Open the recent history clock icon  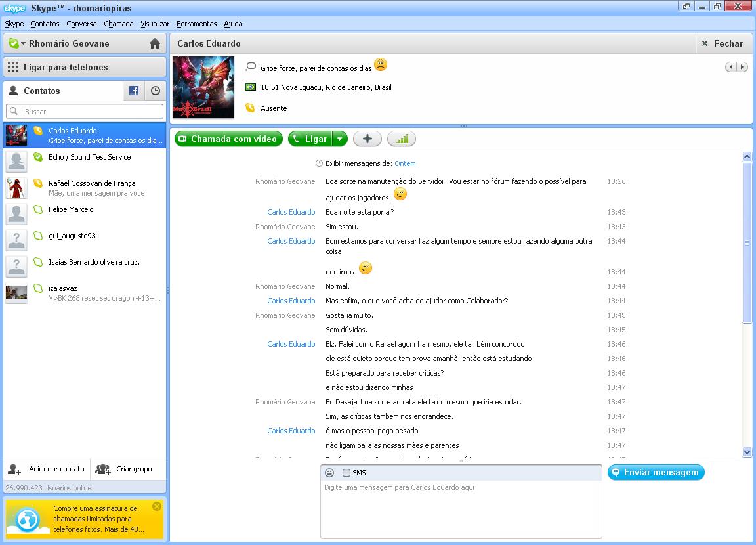click(x=156, y=91)
